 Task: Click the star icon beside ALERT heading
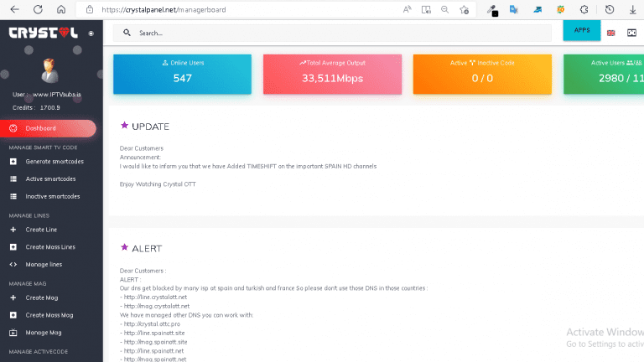124,247
